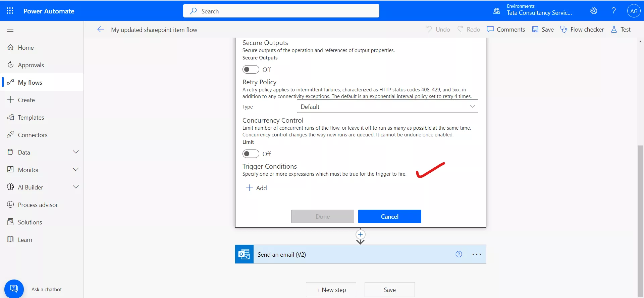Click into the Search field
The height and width of the screenshot is (298, 644).
(281, 11)
